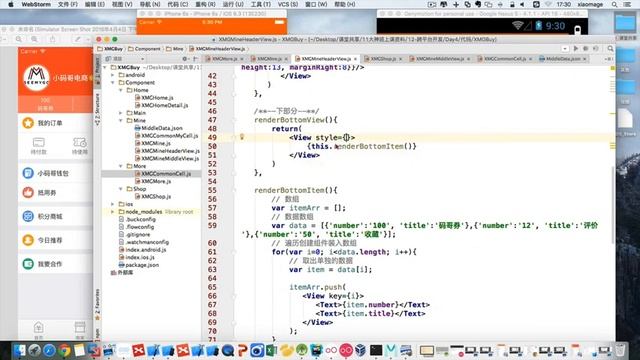
Task: Collapse the Component folder
Action: (113, 82)
